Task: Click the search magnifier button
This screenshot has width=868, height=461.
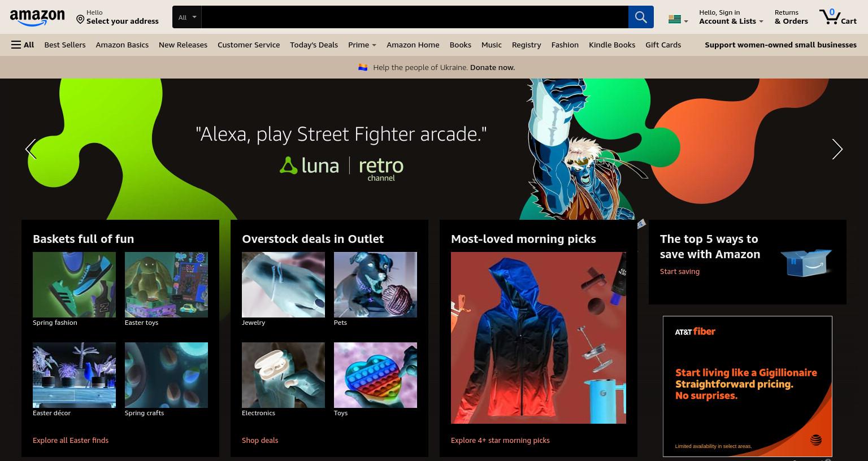Action: [641, 17]
